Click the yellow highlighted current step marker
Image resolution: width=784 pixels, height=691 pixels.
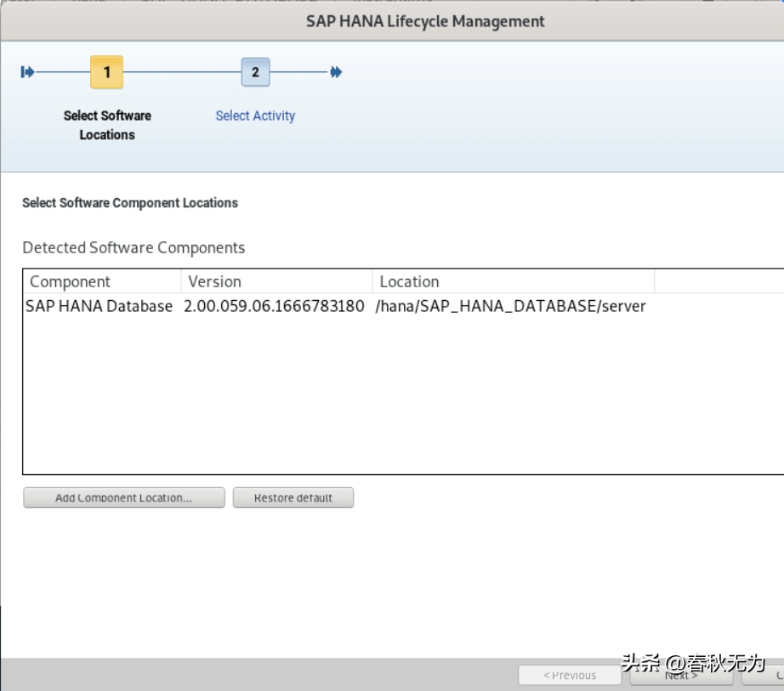point(106,72)
